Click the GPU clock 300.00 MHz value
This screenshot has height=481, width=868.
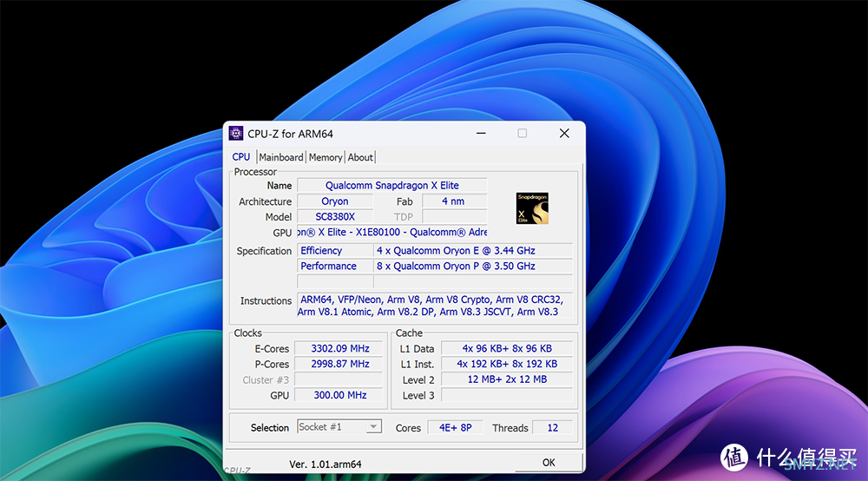(339, 395)
